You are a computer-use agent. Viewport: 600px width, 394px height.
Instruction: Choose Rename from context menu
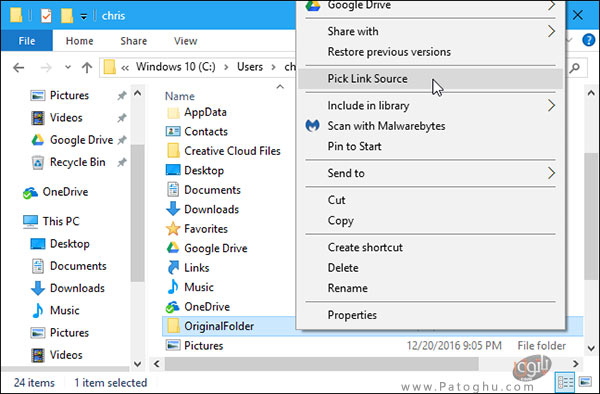pyautogui.click(x=431, y=288)
